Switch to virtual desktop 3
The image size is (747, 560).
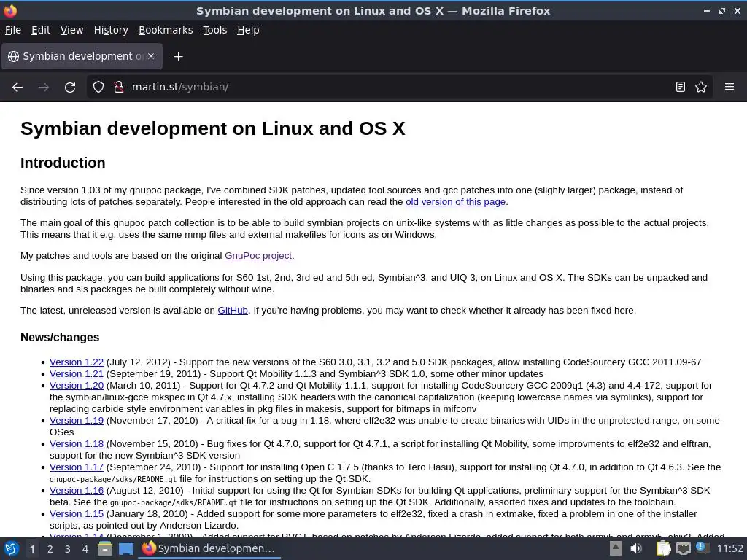pos(68,549)
